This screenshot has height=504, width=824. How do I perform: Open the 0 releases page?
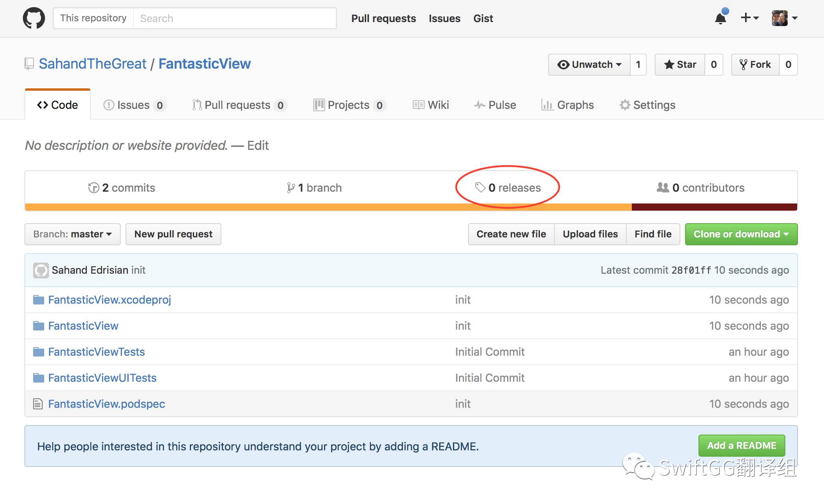(508, 188)
